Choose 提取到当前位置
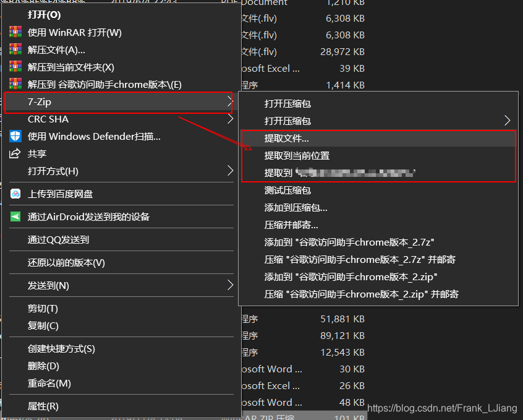The width and height of the screenshot is (523, 420). coord(378,156)
